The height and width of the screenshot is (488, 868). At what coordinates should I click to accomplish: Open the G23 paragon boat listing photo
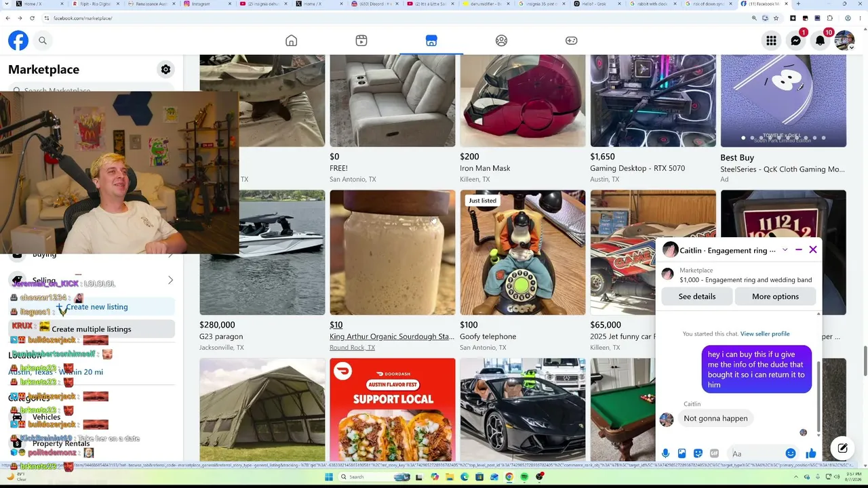click(262, 253)
